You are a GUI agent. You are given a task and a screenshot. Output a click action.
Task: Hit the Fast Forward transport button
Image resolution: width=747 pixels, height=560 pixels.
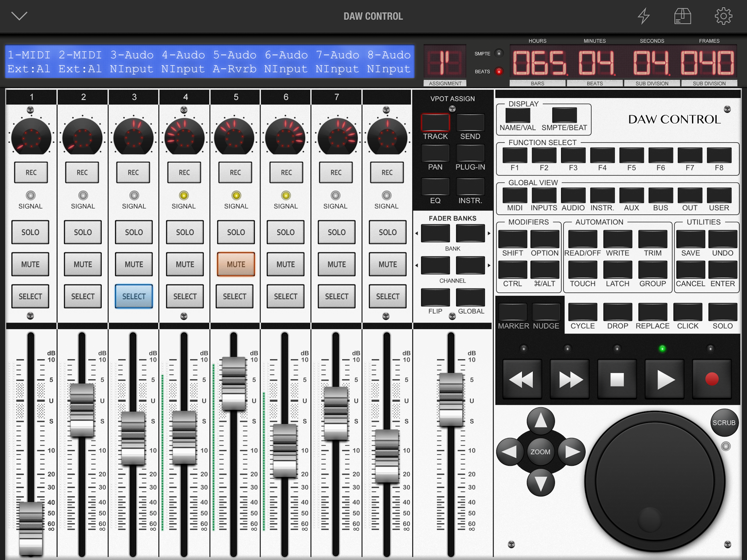point(570,379)
